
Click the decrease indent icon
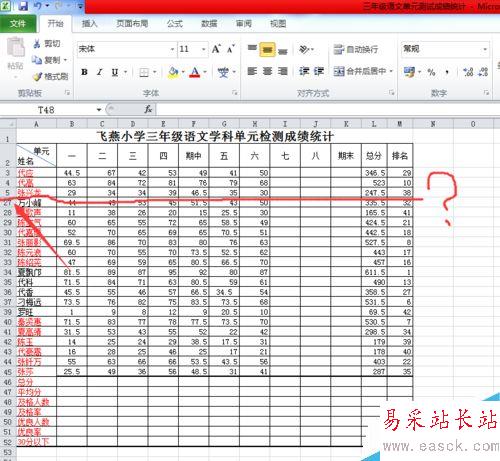tap(304, 71)
